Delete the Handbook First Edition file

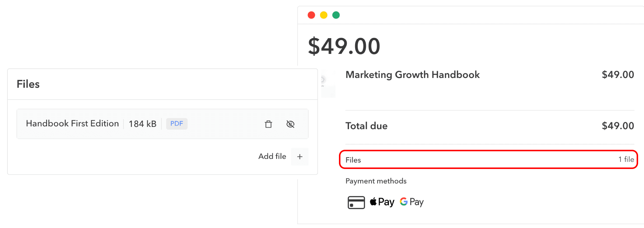click(268, 124)
